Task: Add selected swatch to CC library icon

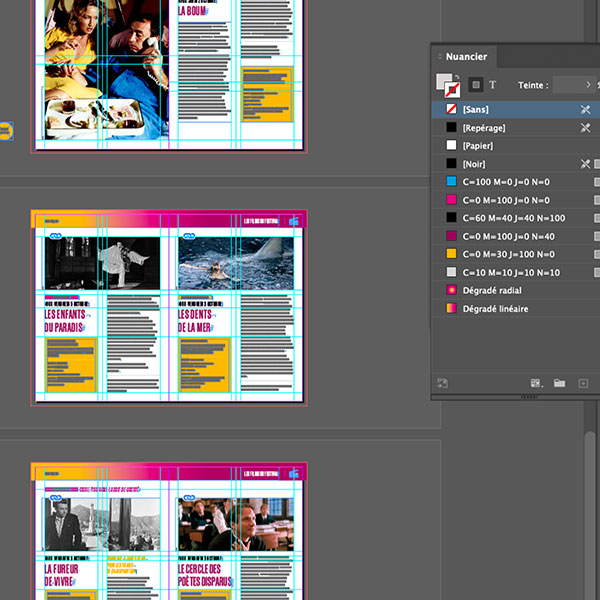Action: (x=442, y=383)
